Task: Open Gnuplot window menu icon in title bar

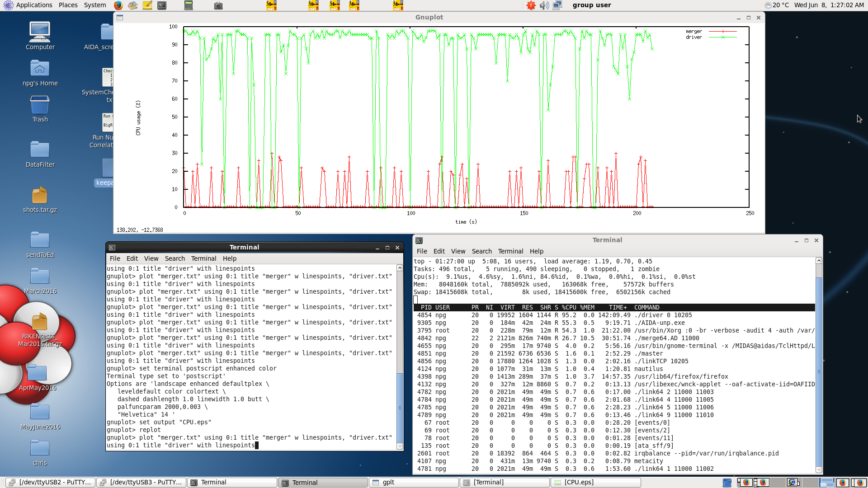Action: pos(120,18)
